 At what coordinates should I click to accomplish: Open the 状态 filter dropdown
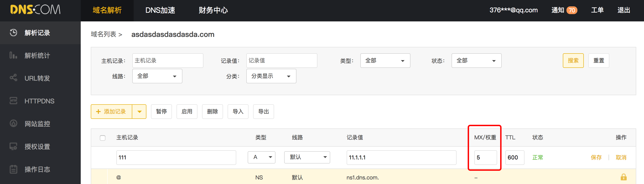(476, 61)
